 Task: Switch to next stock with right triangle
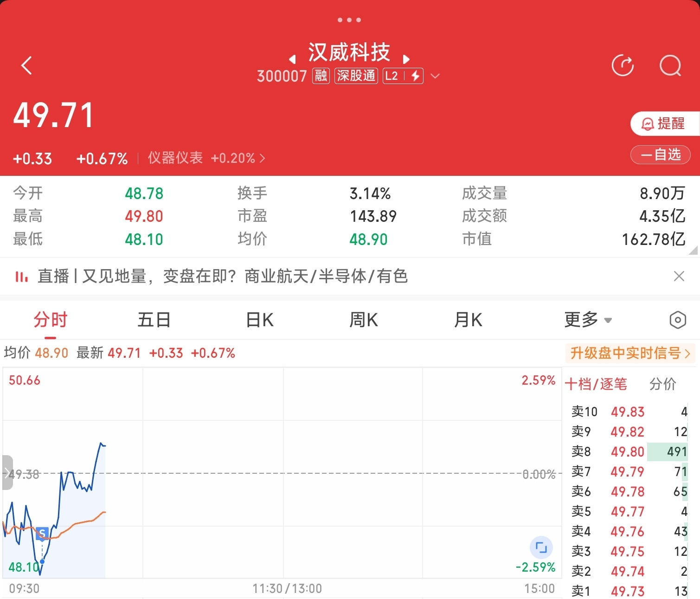click(406, 59)
